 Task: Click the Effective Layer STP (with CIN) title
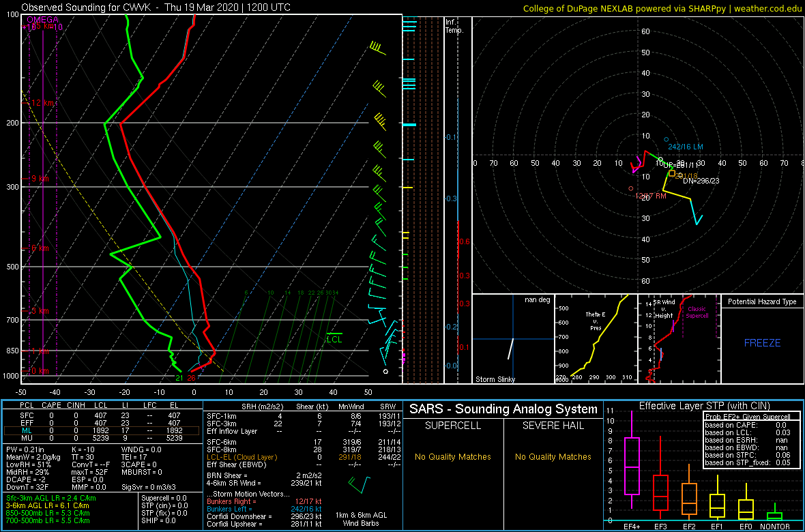[x=703, y=406]
